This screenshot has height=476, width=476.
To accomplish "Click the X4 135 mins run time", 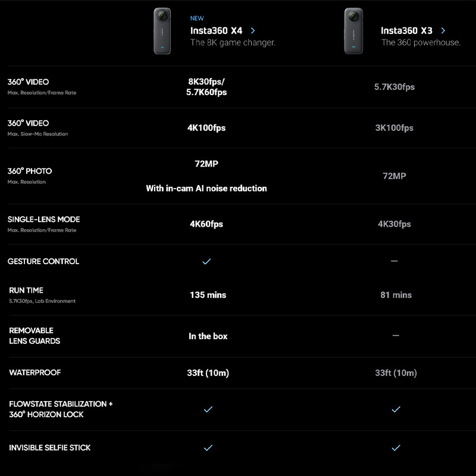I will (208, 295).
